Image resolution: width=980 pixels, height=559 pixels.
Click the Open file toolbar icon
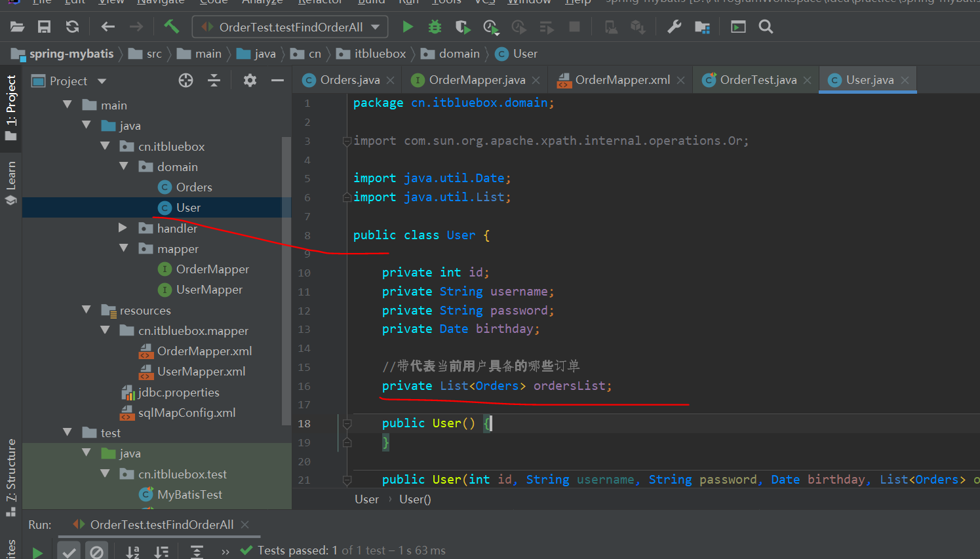17,27
